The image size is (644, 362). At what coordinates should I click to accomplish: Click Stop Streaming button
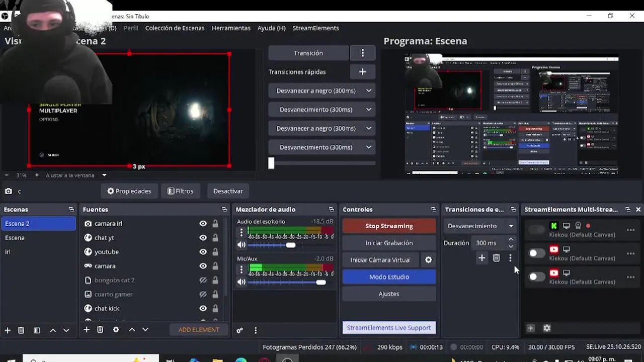coord(389,226)
